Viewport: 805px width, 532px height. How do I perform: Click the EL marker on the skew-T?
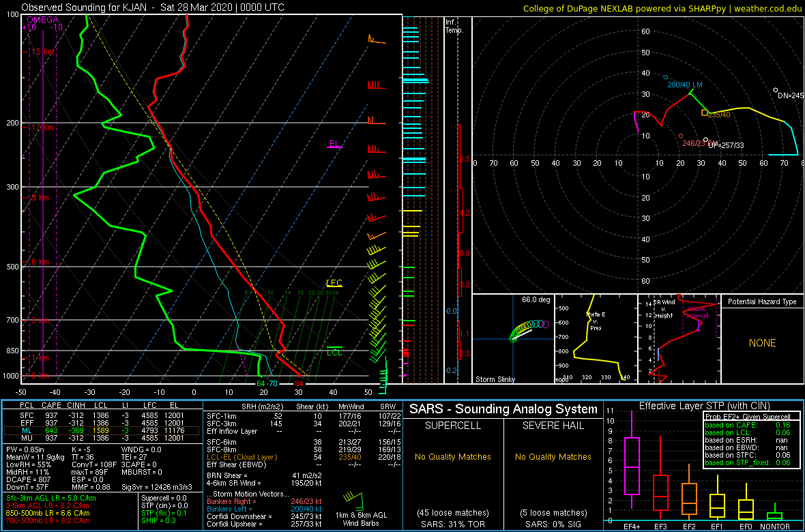tap(335, 144)
